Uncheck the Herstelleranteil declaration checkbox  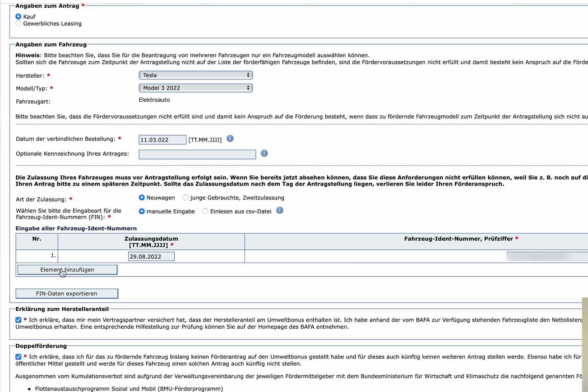[x=18, y=320]
